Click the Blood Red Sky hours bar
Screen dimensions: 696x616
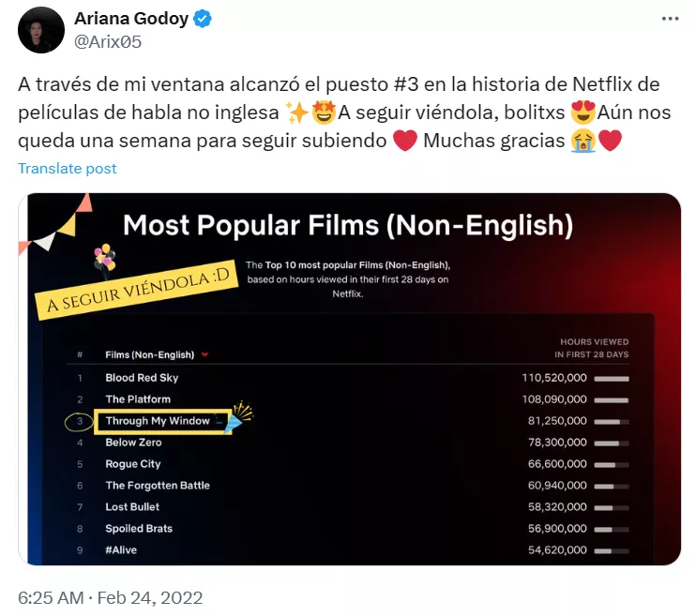pyautogui.click(x=612, y=379)
